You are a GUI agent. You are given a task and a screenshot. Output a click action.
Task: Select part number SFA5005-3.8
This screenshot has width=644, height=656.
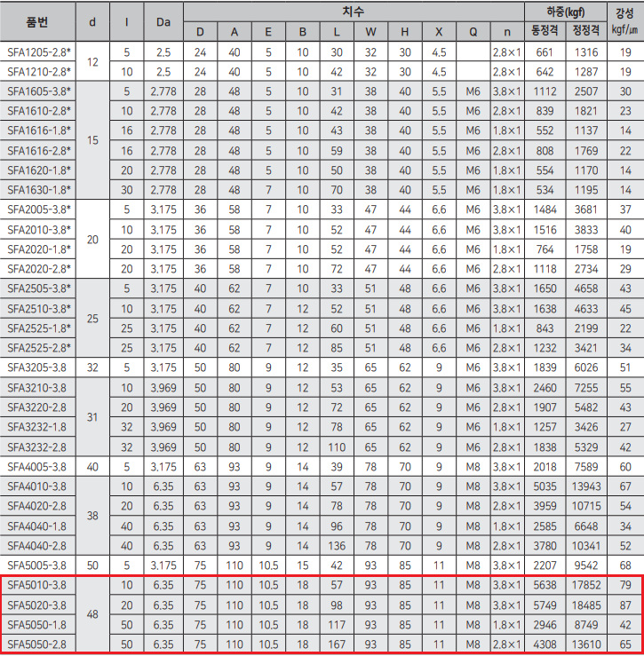(x=36, y=565)
